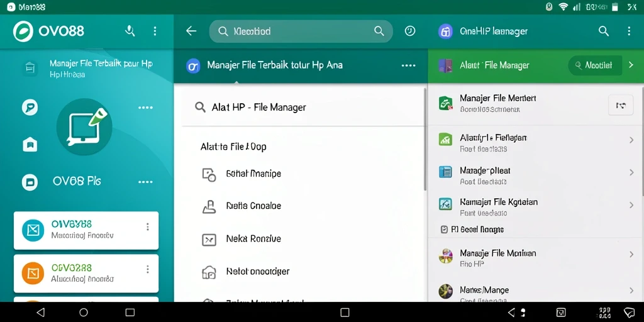Select the OV68 Pls label
This screenshot has width=644, height=322.
[77, 181]
